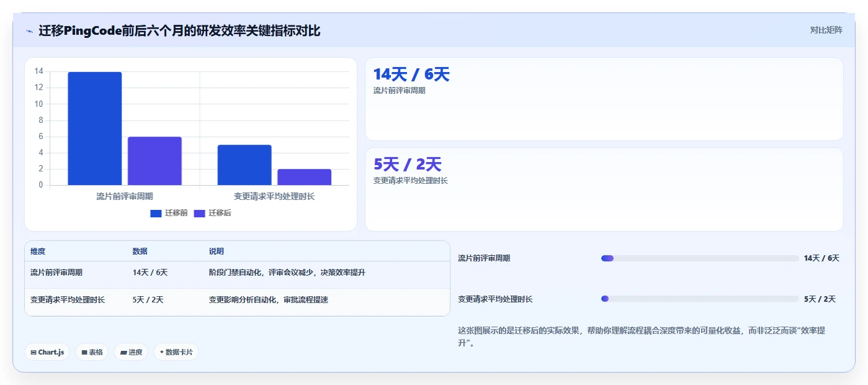Click the 数据卡片 tag
The height and width of the screenshot is (385, 868).
(x=176, y=352)
